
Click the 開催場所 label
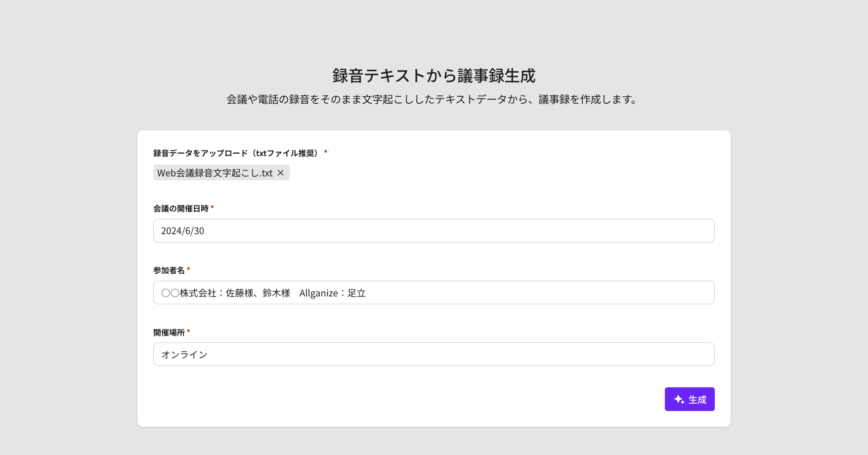pyautogui.click(x=169, y=332)
